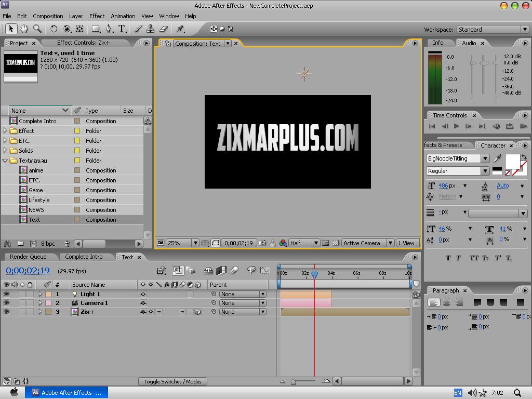Expand the Effect folder
532x399 pixels.
click(x=5, y=130)
